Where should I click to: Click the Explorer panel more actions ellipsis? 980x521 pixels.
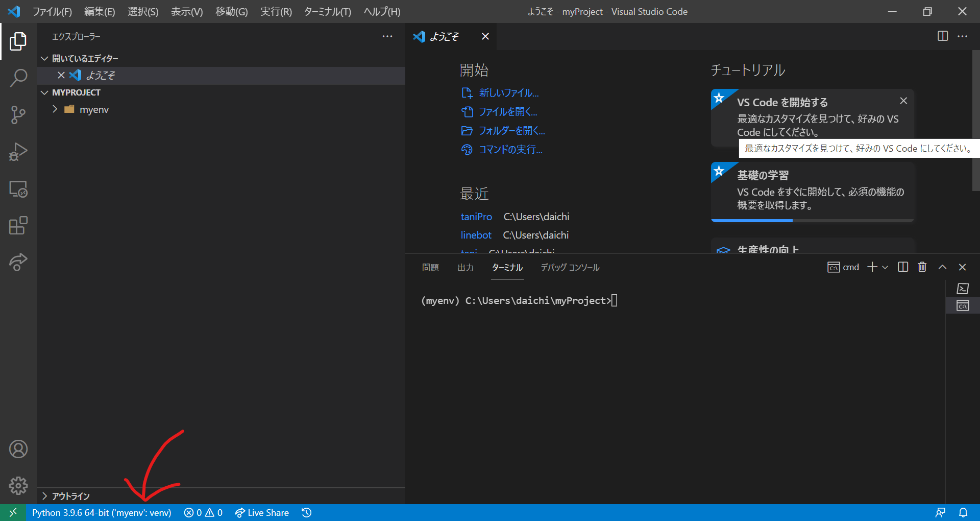(x=387, y=36)
